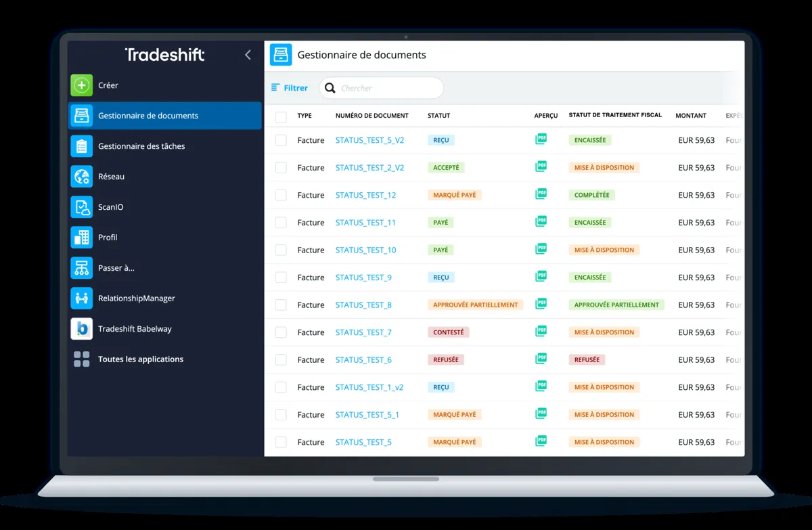The image size is (812, 530).
Task: Click the REFUSÉE fiscal status badge
Action: 587,359
